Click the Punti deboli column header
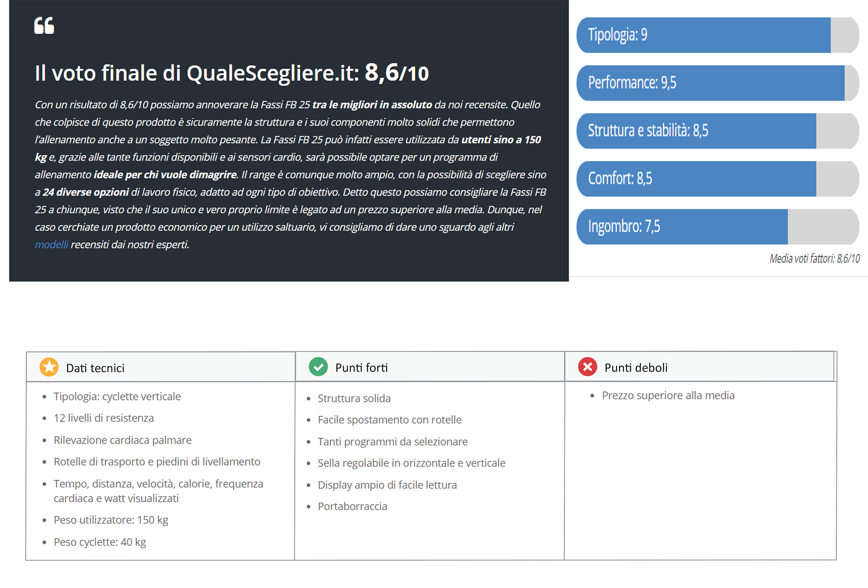Screen dimensions: 868x588 636,368
